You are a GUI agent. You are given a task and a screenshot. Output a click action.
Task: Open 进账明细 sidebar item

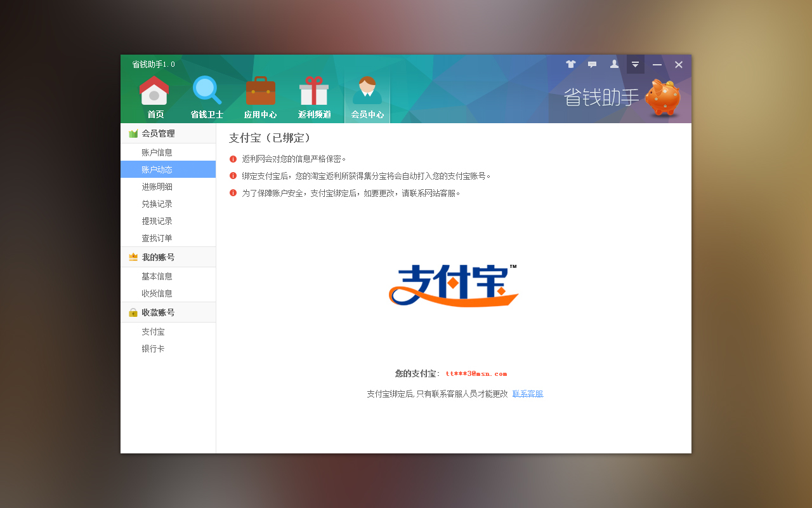tap(168, 187)
